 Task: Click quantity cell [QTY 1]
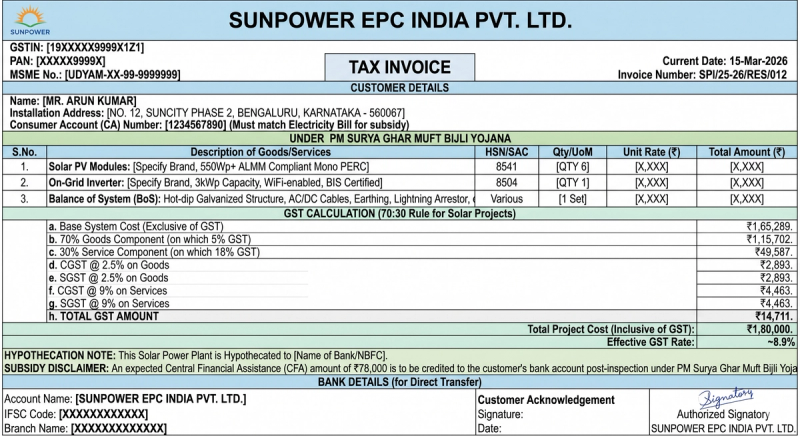572,183
